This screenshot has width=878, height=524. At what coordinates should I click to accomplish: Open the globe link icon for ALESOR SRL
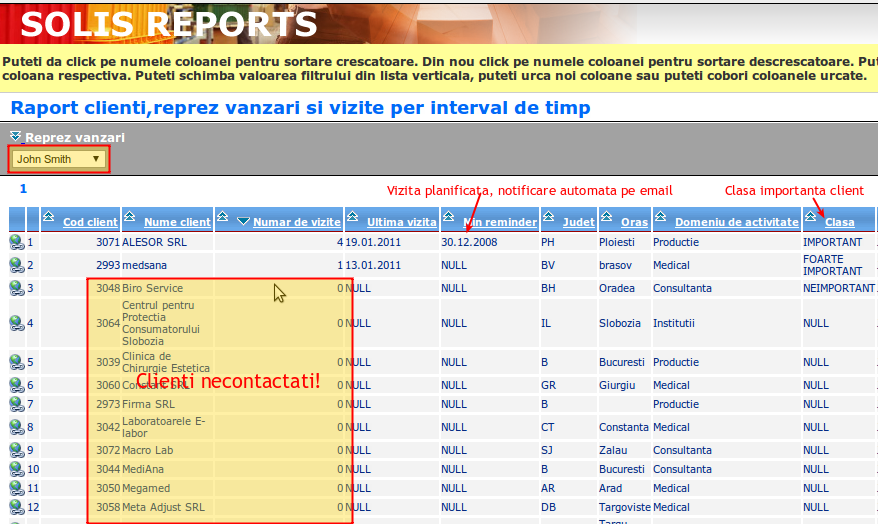[x=17, y=242]
